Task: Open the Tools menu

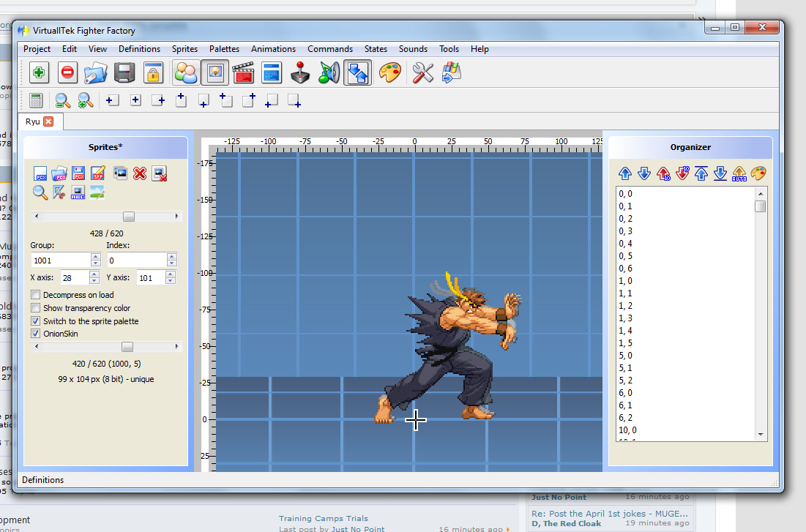Action: click(449, 49)
